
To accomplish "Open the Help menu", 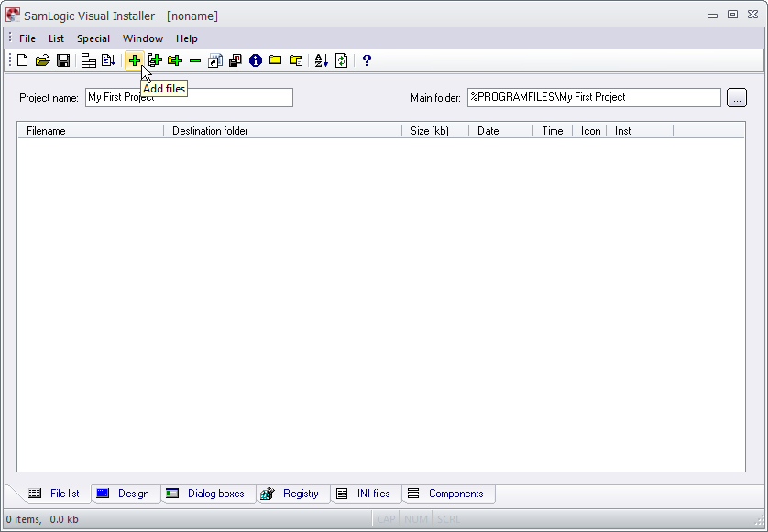I will pyautogui.click(x=187, y=38).
